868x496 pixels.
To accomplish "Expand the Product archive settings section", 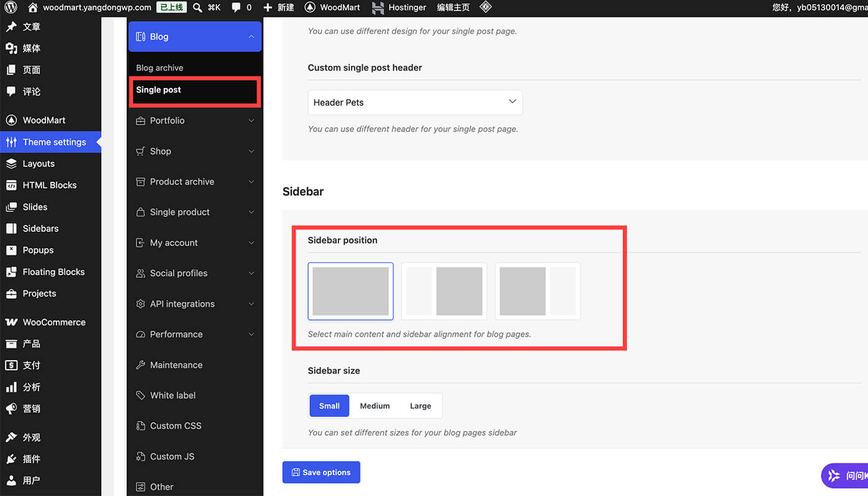I will (195, 182).
